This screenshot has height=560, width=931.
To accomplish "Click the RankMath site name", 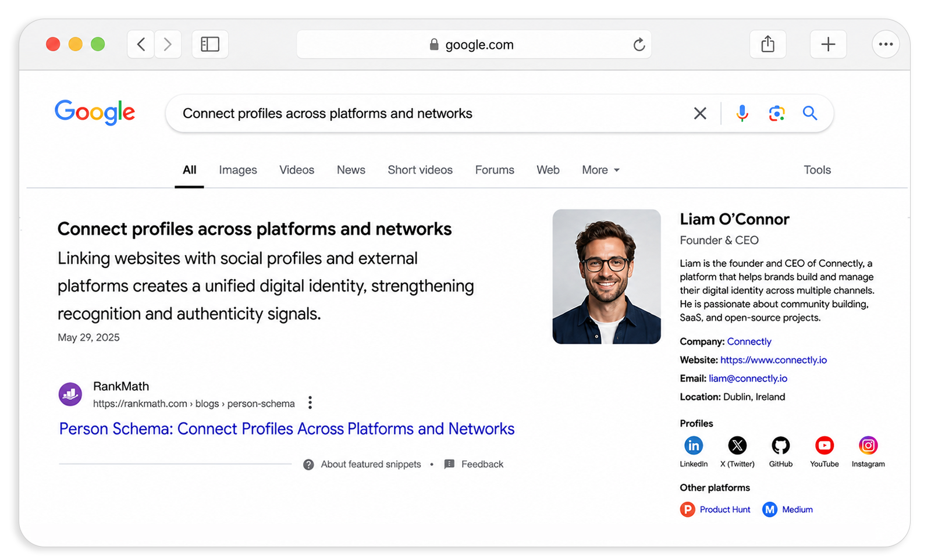I will point(121,387).
